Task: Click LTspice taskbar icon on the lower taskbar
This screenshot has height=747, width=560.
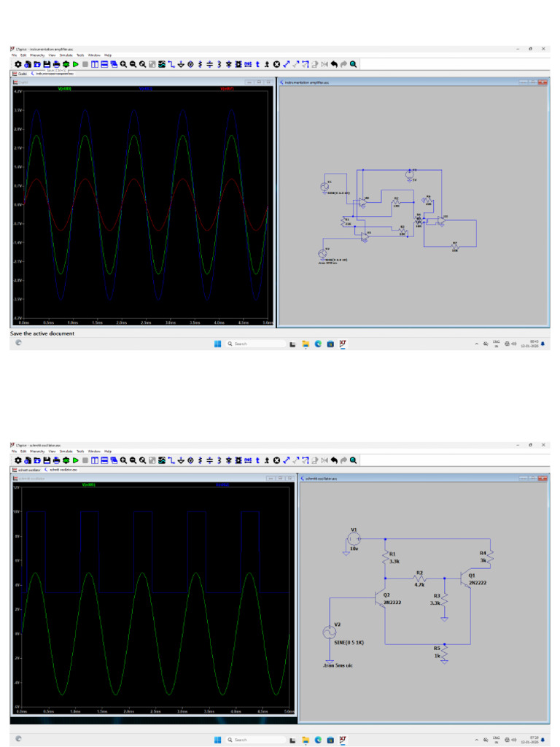Action: click(343, 740)
